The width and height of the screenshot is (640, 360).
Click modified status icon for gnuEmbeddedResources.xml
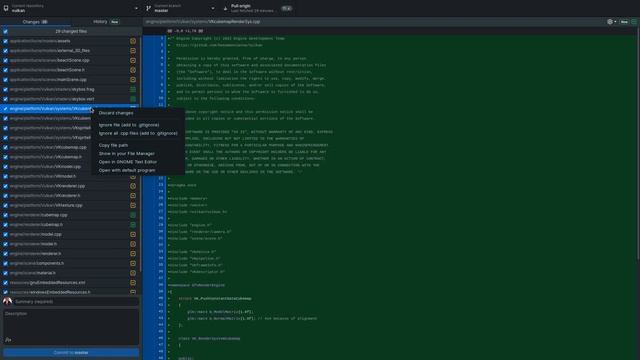133,283
